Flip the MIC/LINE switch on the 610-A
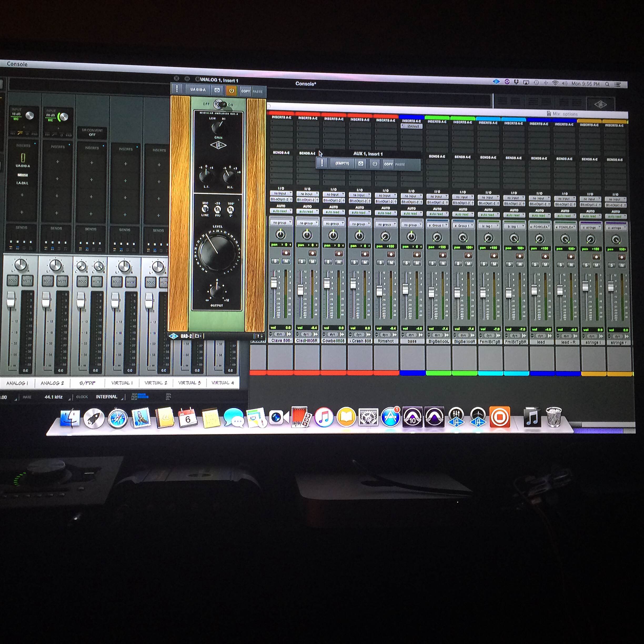644x644 pixels. [x=205, y=209]
